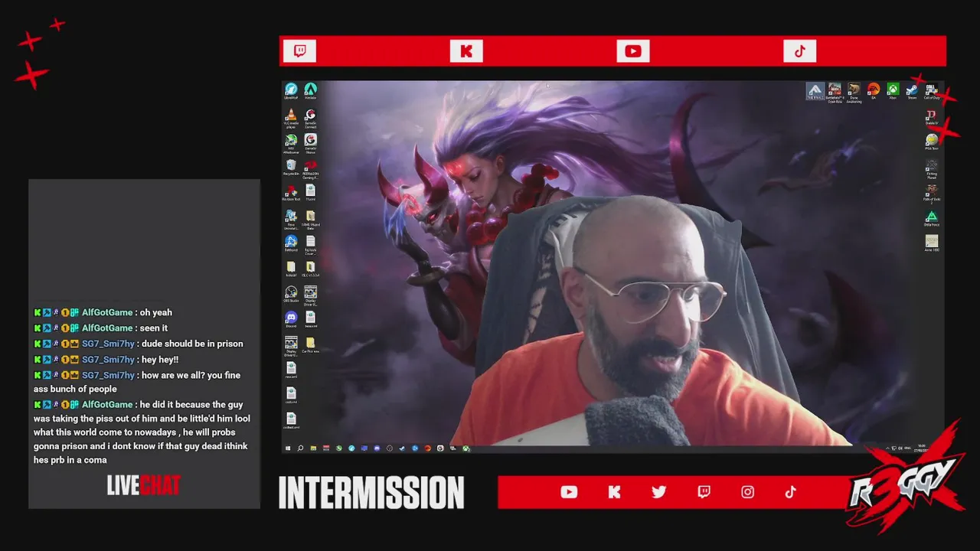The image size is (980, 551).
Task: Click the Windows Start button on taskbar
Action: (x=288, y=448)
